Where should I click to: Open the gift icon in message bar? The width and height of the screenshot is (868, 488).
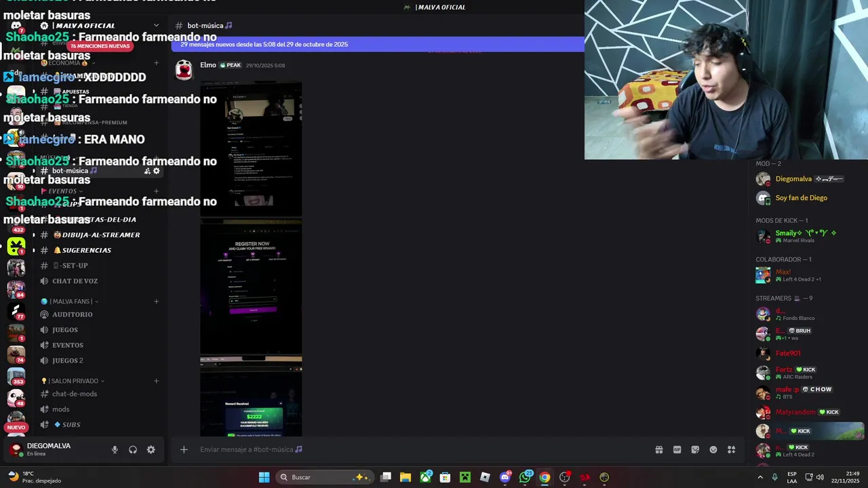pos(658,449)
